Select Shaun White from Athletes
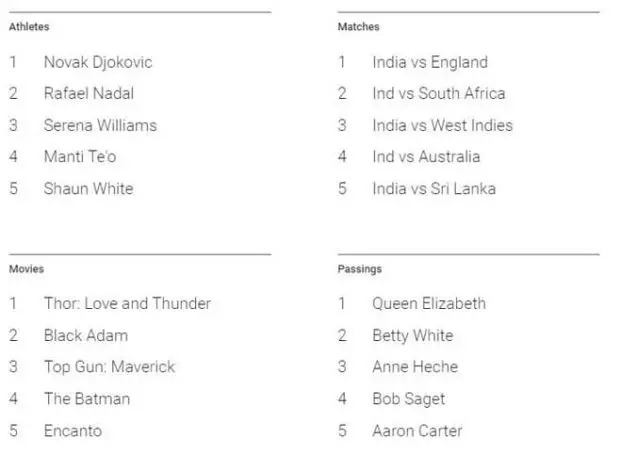620x471 pixels. tap(88, 189)
